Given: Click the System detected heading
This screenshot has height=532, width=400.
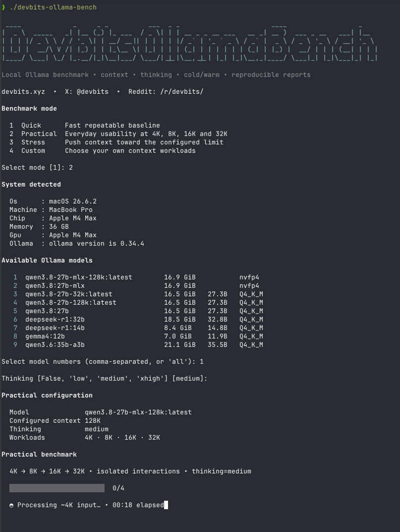Looking at the screenshot, I should pos(31,185).
